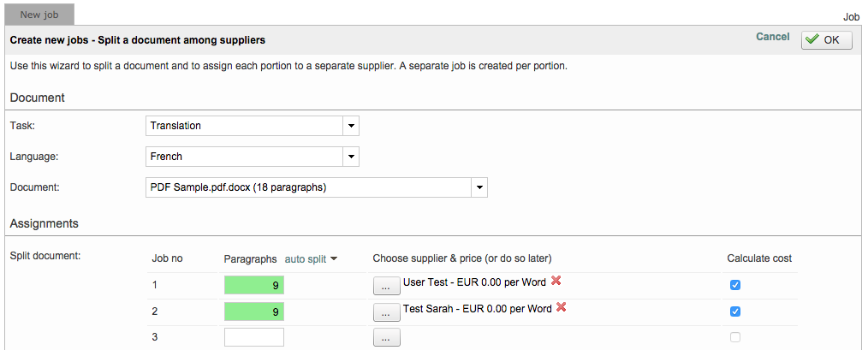Click the User Test supplier price text

(x=473, y=282)
